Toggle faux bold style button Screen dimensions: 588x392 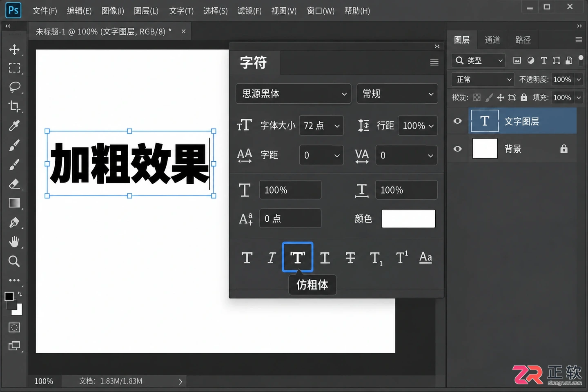point(298,257)
